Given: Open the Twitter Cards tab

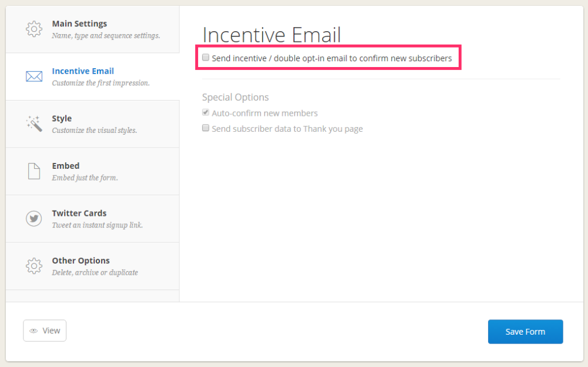Looking at the screenshot, I should click(x=92, y=218).
